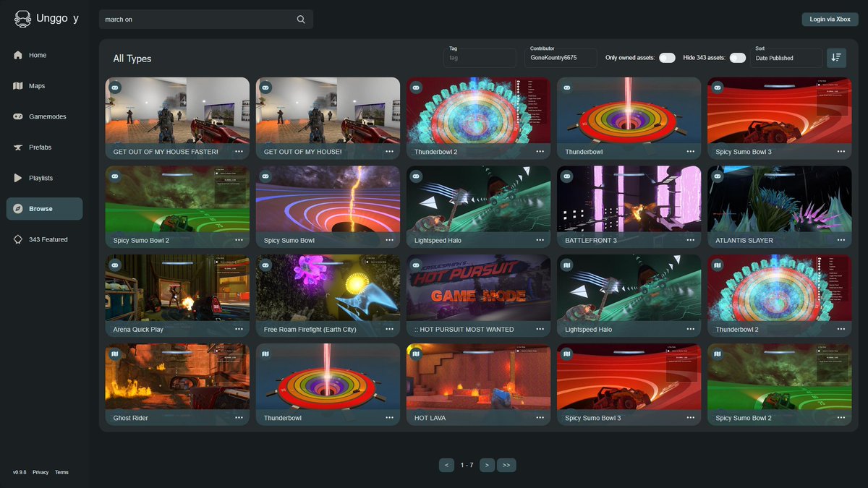
Task: Open Gamemodes in the sidebar
Action: 44,116
